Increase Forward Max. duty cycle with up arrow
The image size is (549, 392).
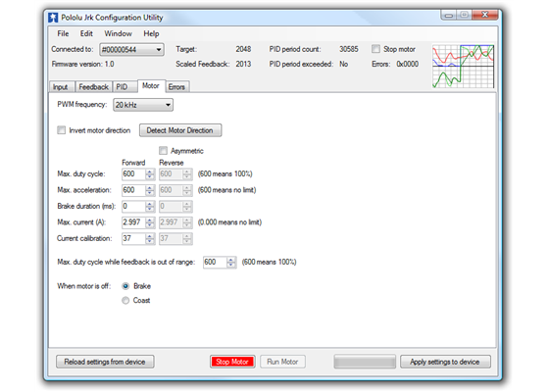(x=150, y=171)
